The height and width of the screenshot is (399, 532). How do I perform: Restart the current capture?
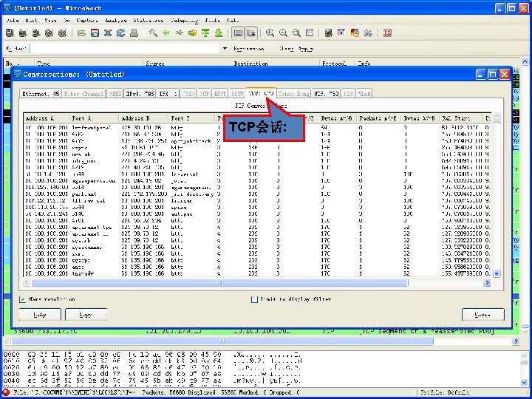(x=62, y=33)
